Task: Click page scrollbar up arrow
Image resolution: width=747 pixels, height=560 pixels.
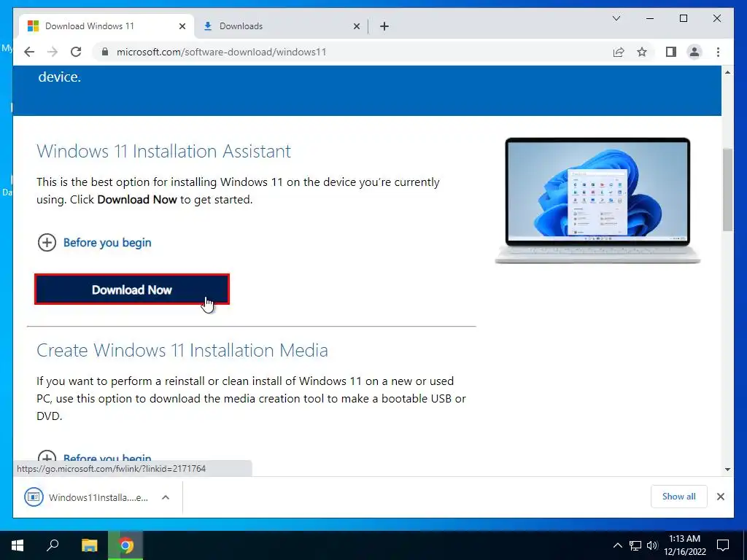Action: (x=727, y=72)
